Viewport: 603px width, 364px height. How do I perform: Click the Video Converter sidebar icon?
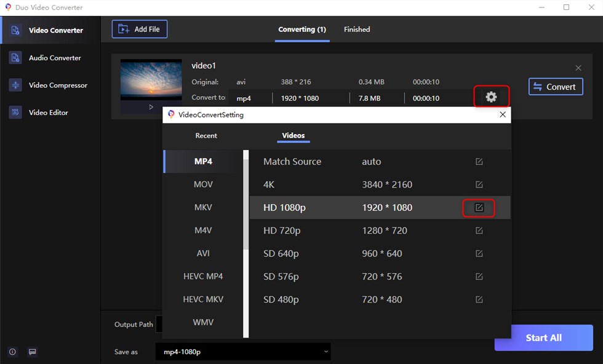click(15, 30)
